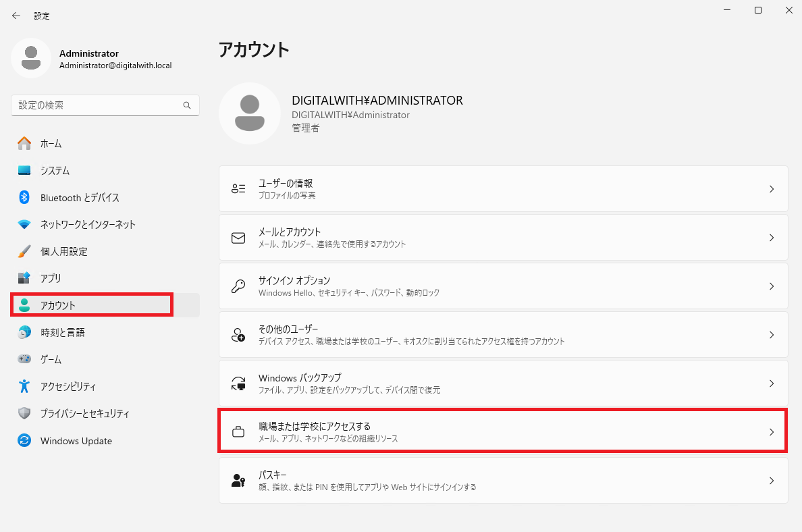Click the メールとアカウント envelope icon

click(x=238, y=238)
